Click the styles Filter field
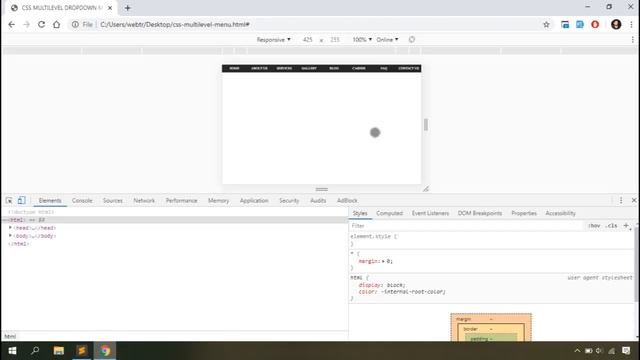640x360 pixels. pos(465,226)
